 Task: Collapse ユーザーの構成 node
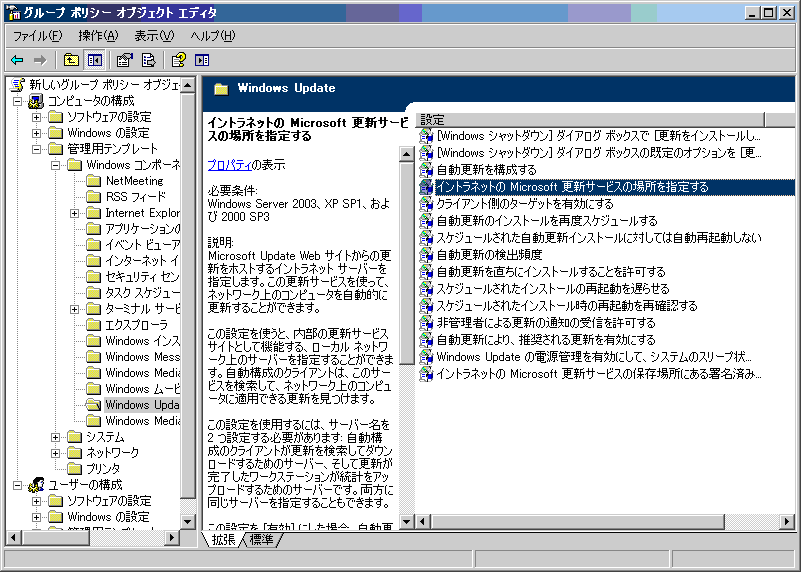pos(17,485)
